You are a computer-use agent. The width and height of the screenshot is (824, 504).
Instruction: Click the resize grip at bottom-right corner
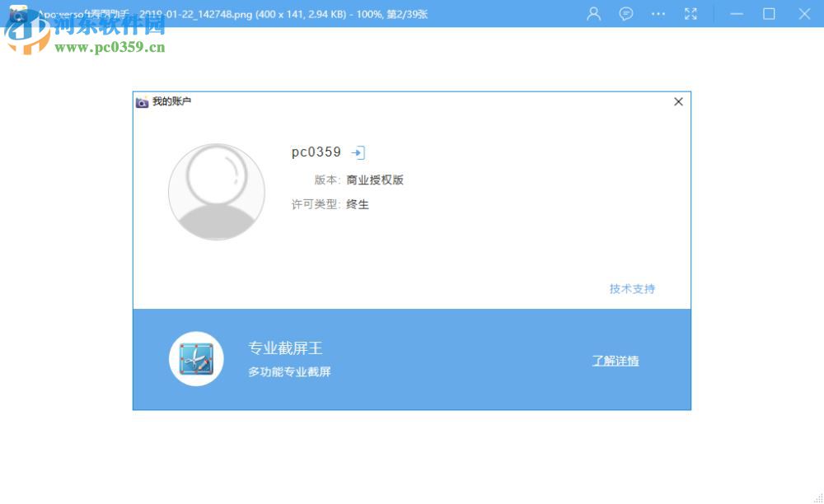[x=818, y=497]
